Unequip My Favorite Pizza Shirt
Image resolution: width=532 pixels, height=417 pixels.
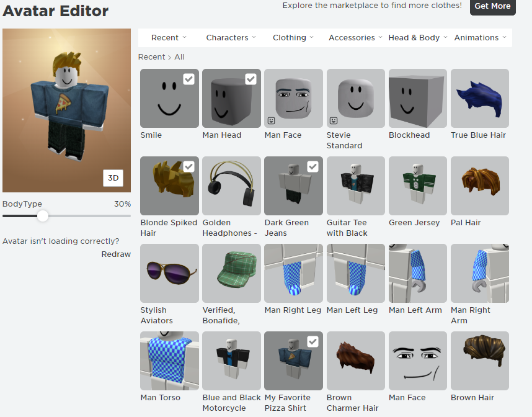click(x=313, y=342)
